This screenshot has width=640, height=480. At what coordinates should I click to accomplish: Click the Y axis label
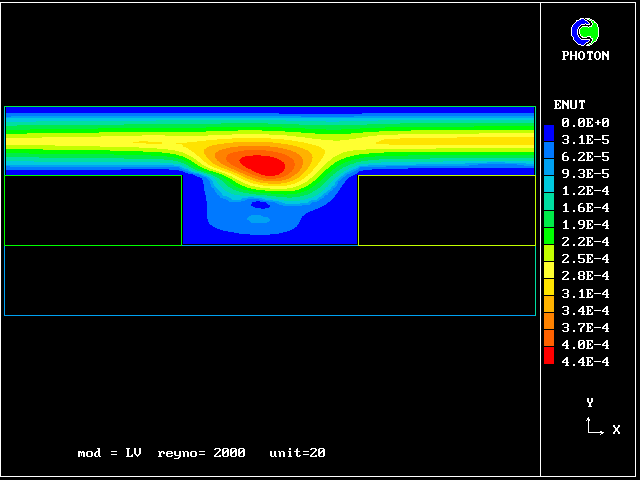tap(590, 402)
